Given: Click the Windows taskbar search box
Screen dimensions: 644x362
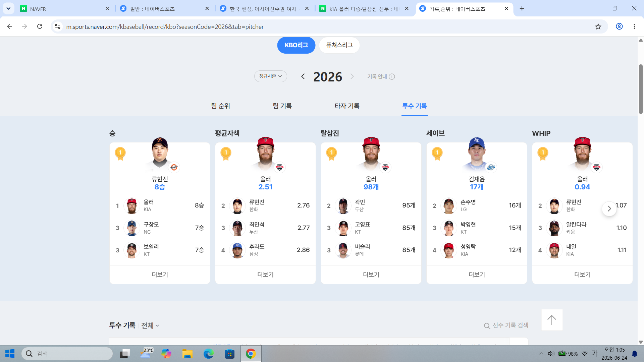Looking at the screenshot, I should [67, 354].
